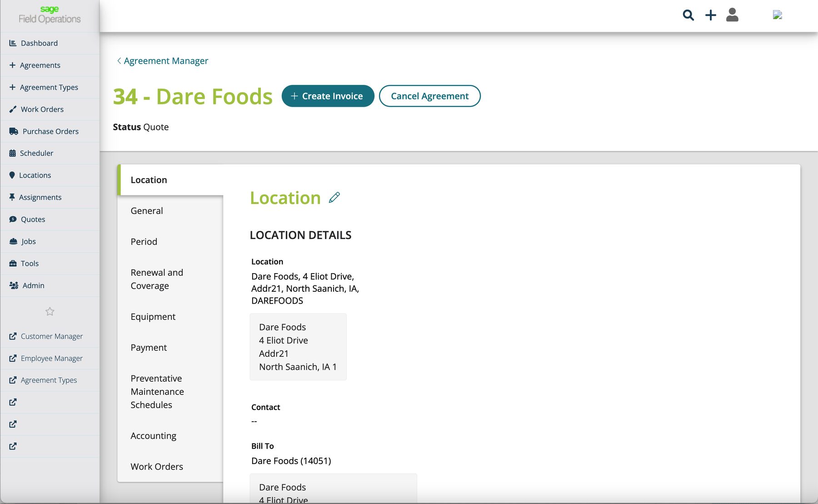The image size is (818, 504).
Task: Open Work Orders in the sidebar
Action: (50, 110)
